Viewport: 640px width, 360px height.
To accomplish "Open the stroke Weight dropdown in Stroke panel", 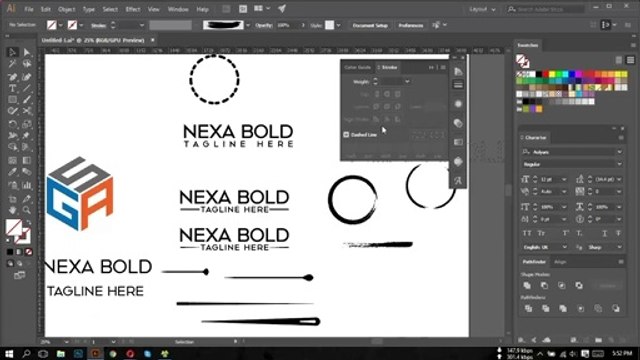I will [x=407, y=82].
